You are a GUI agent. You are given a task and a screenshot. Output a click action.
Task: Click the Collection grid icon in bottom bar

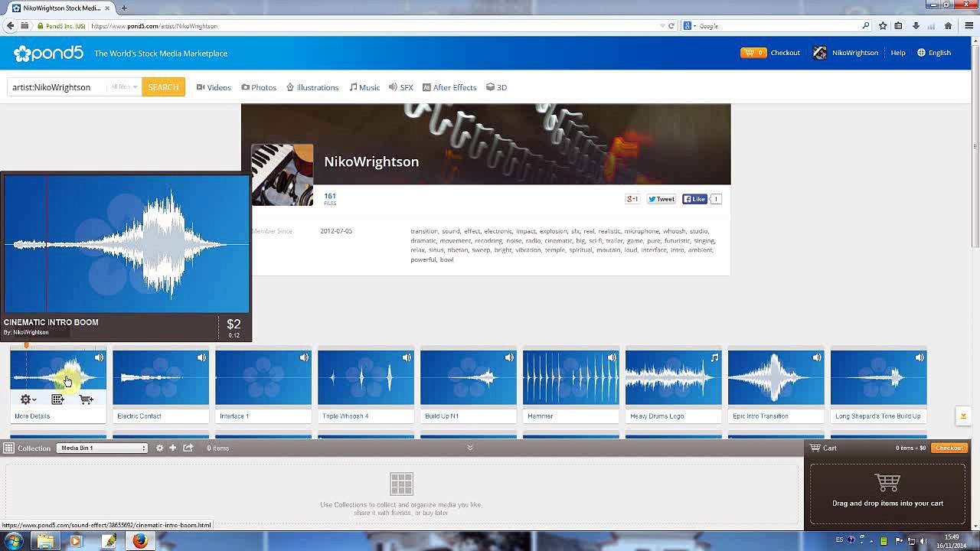click(9, 448)
